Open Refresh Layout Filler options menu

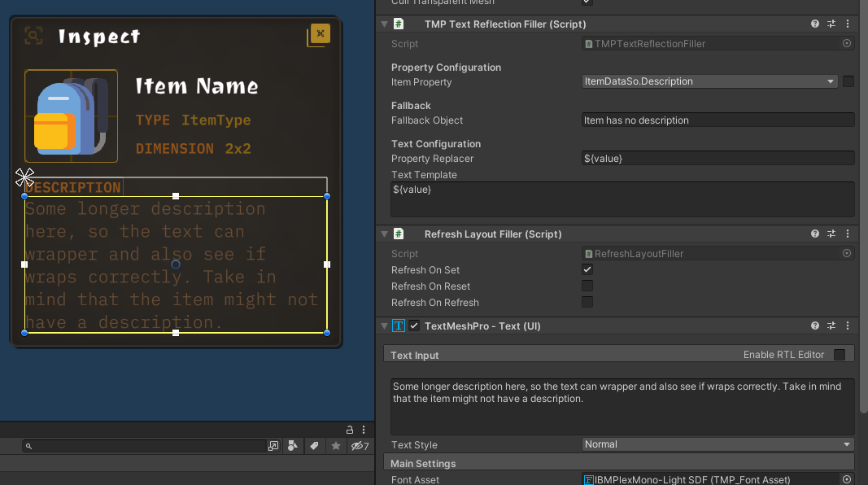[x=848, y=234]
